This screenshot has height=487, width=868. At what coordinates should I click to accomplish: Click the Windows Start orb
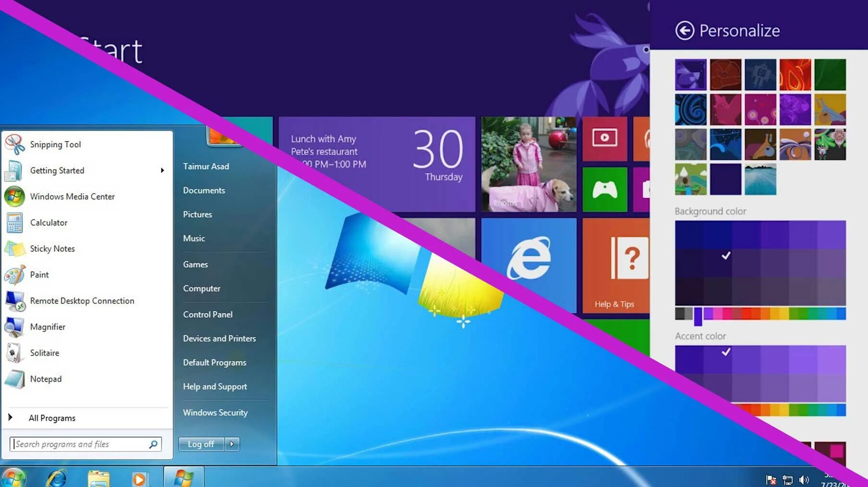[13, 477]
